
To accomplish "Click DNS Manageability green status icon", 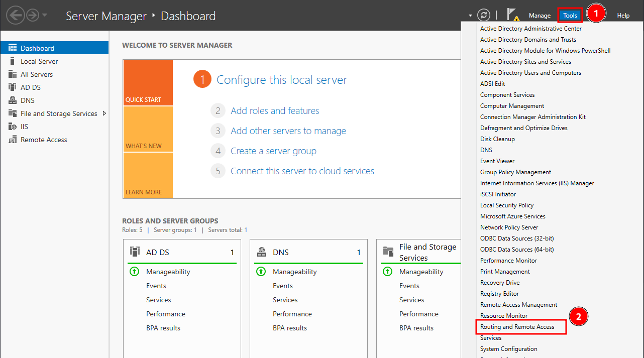I will (x=261, y=272).
